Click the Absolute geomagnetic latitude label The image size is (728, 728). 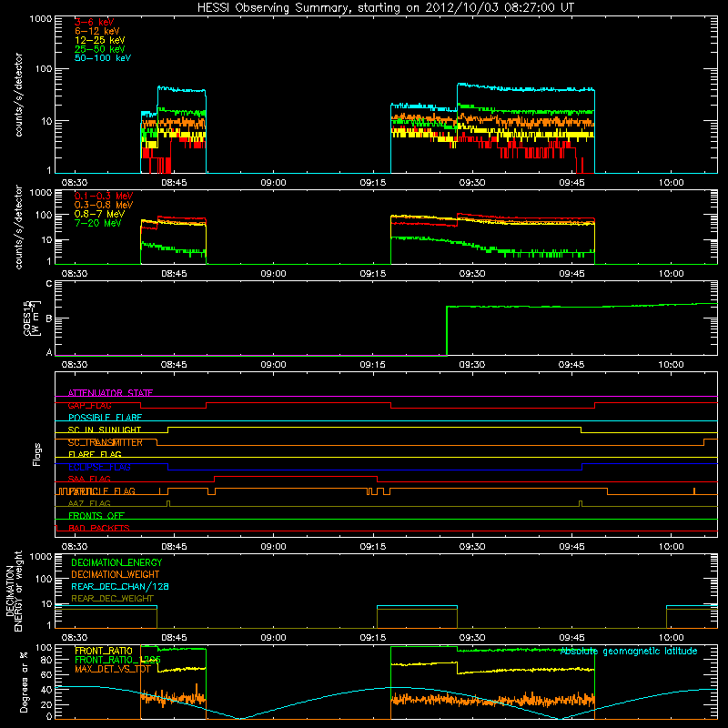tap(629, 652)
